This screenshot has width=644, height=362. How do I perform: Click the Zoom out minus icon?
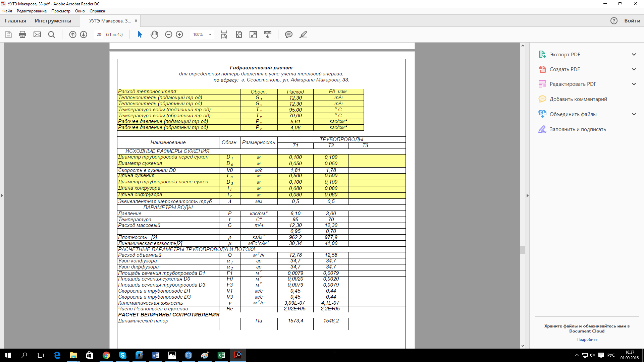click(169, 35)
